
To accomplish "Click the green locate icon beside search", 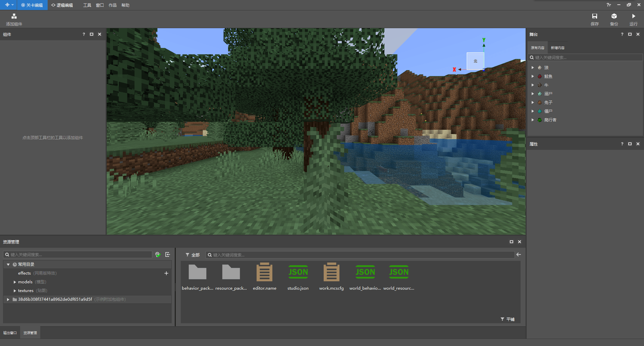I will click(158, 254).
